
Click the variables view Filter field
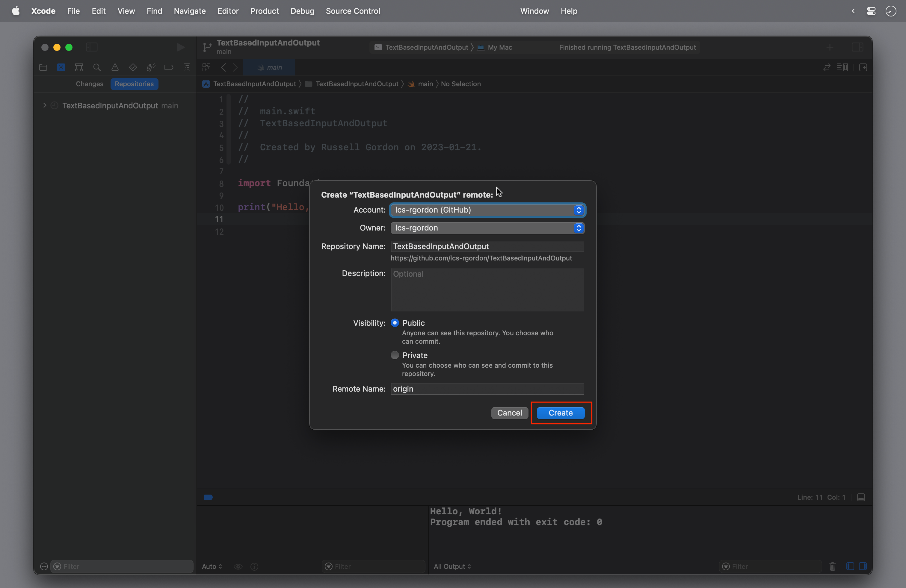tap(373, 567)
